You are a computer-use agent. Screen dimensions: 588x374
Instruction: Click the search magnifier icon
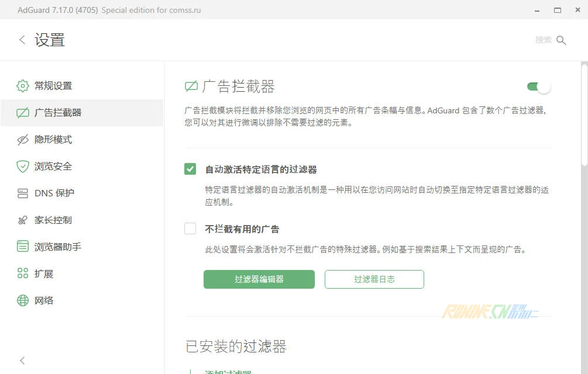(x=561, y=40)
